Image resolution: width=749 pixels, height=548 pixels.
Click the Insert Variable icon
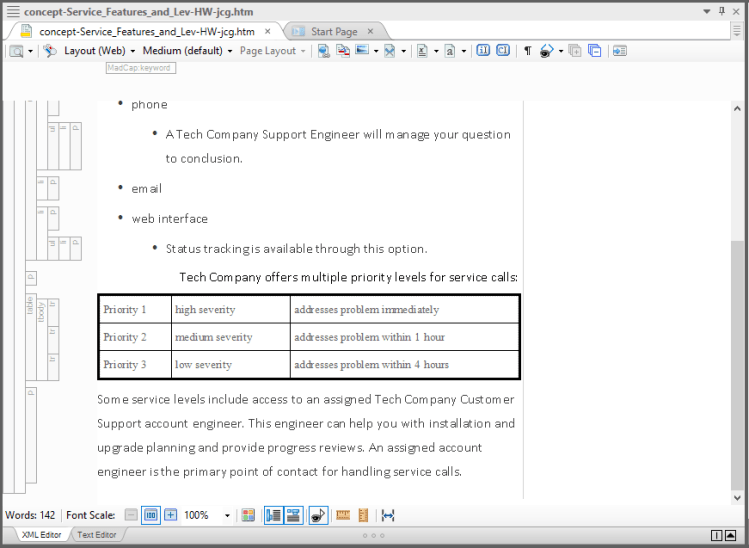pyautogui.click(x=422, y=51)
